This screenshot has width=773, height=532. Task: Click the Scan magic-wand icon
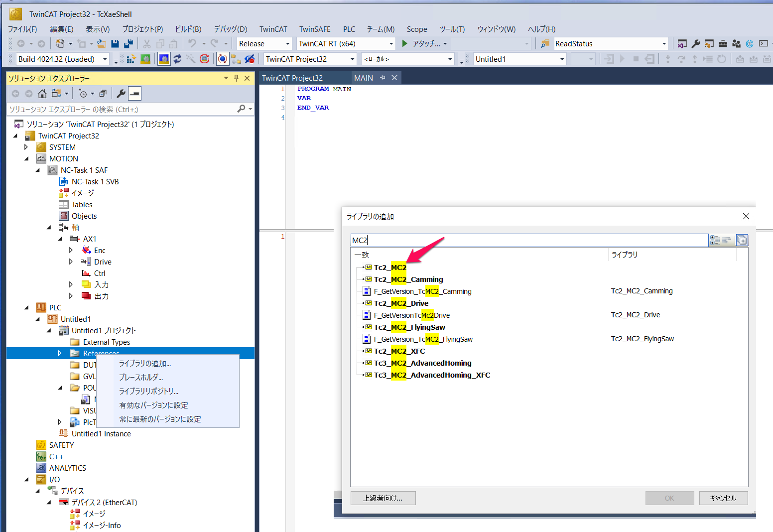(191, 59)
